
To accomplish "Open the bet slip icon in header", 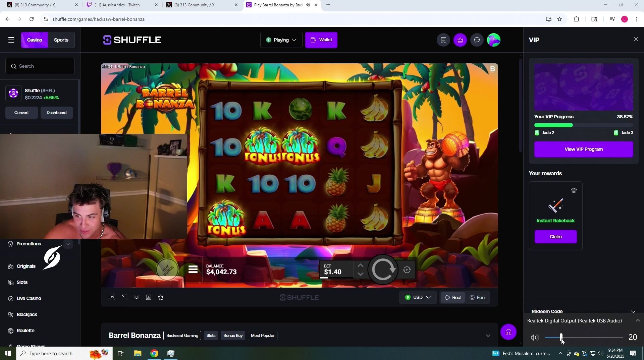I will point(443,40).
